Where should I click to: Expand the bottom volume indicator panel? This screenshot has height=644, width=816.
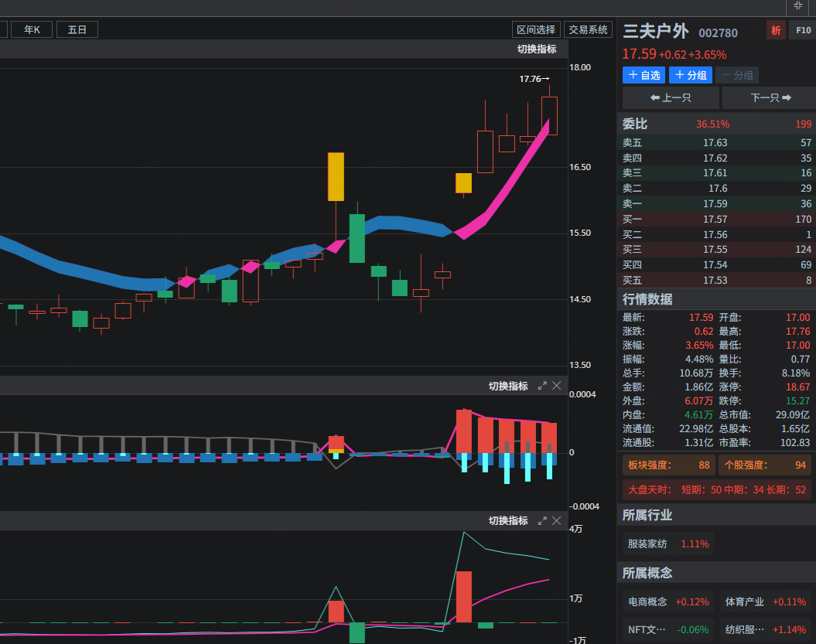[542, 520]
